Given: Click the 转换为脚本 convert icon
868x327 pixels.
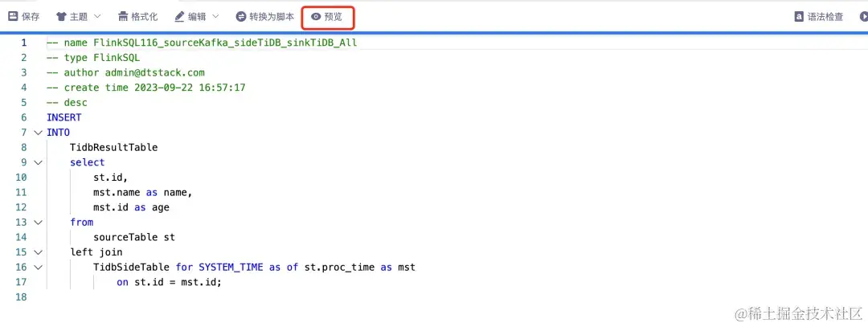Looking at the screenshot, I should [x=241, y=17].
